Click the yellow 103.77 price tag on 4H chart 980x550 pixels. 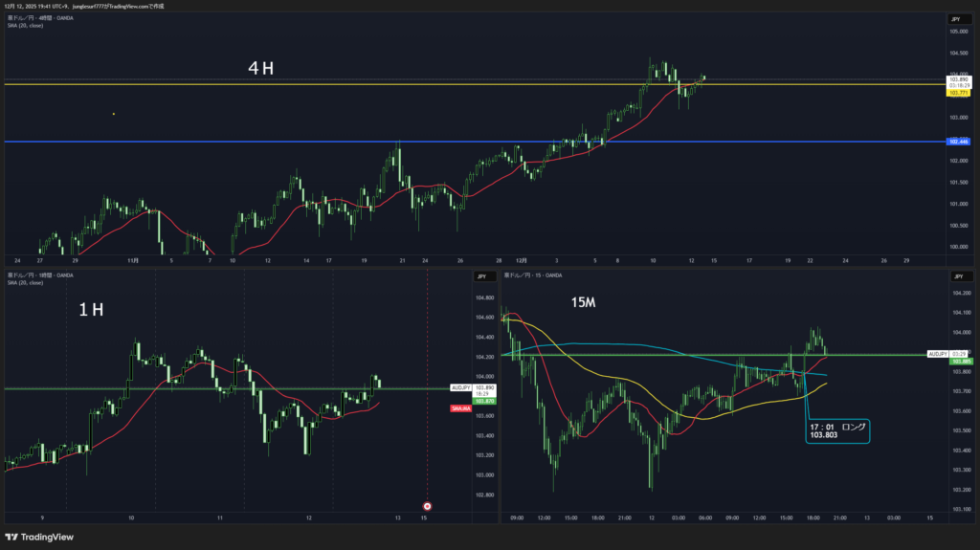[958, 93]
